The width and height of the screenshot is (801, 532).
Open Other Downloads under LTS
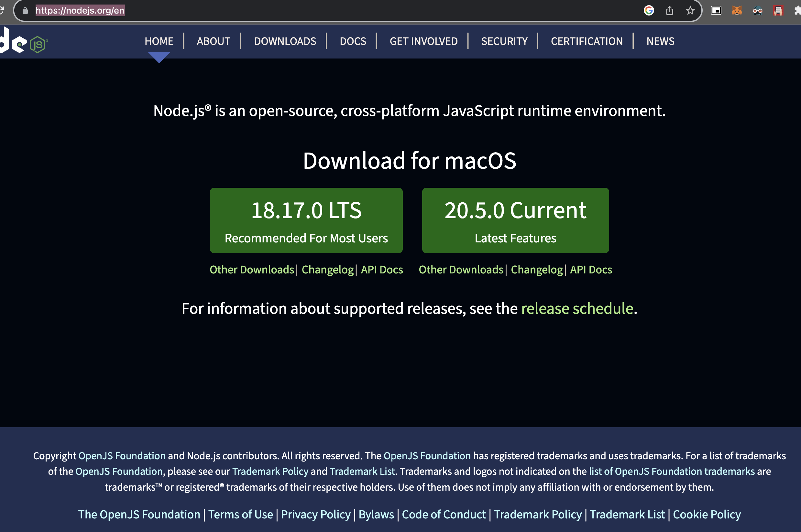tap(252, 270)
